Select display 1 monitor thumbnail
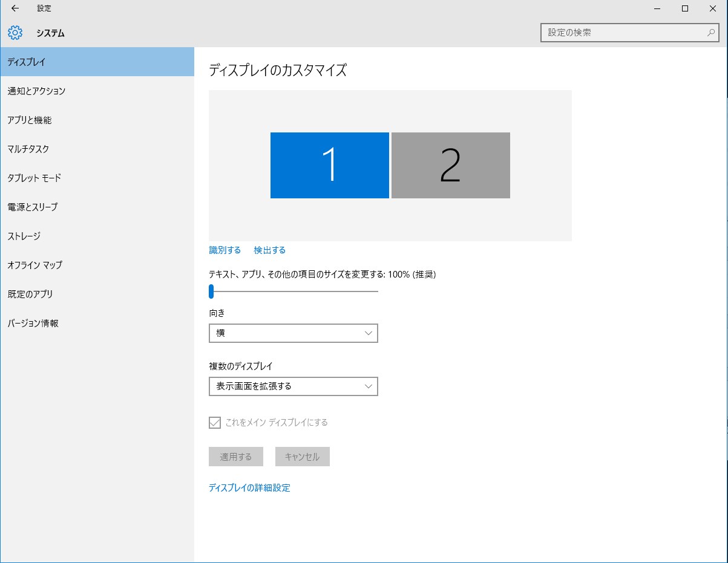728x563 pixels. point(329,165)
